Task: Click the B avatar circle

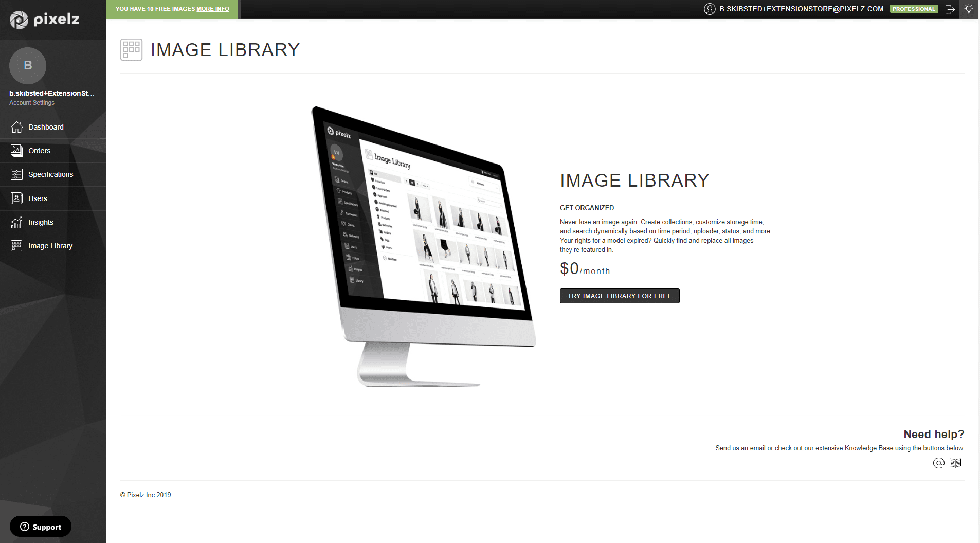Action: point(28,66)
